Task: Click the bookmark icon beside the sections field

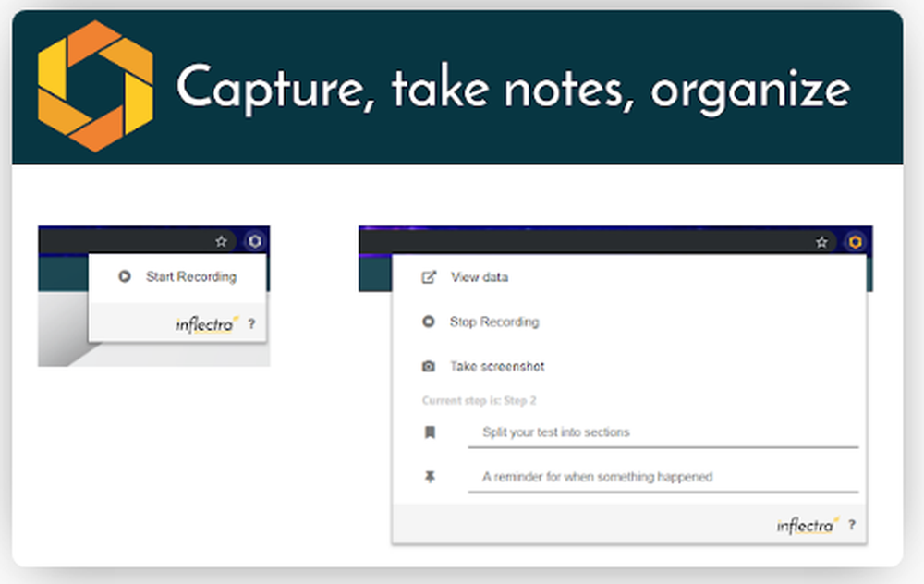Action: [431, 432]
